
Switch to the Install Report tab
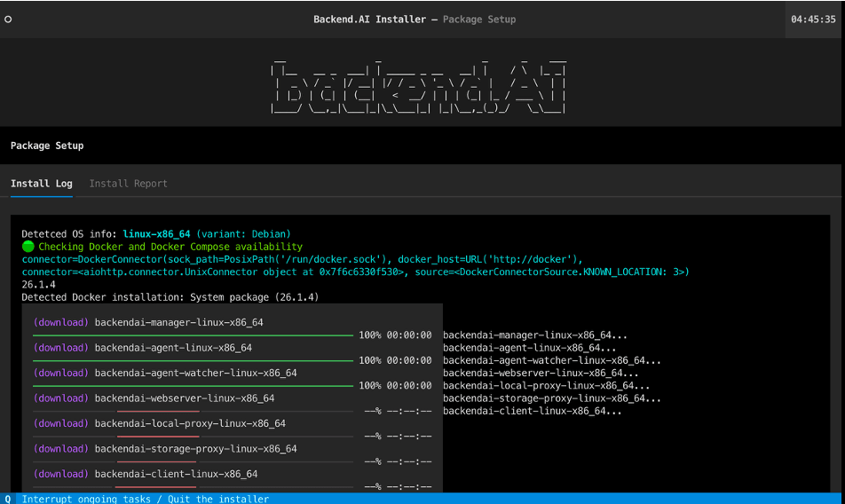point(128,184)
